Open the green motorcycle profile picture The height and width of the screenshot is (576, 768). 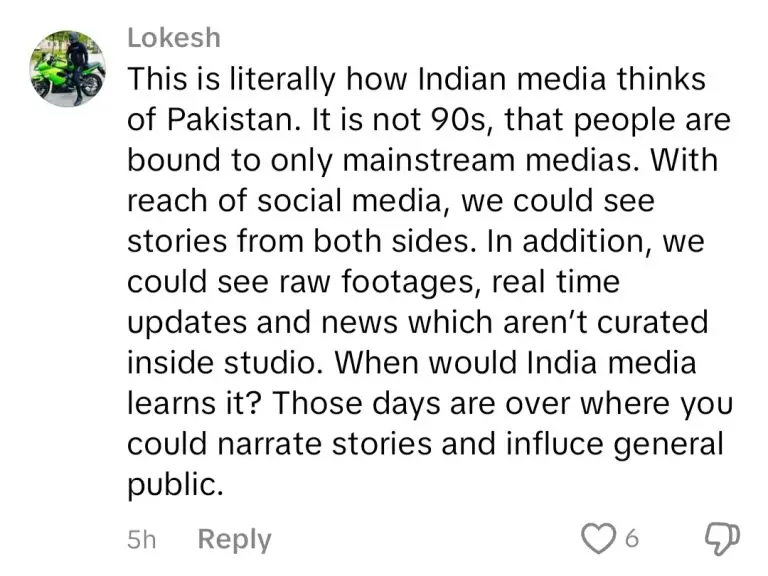tap(67, 68)
